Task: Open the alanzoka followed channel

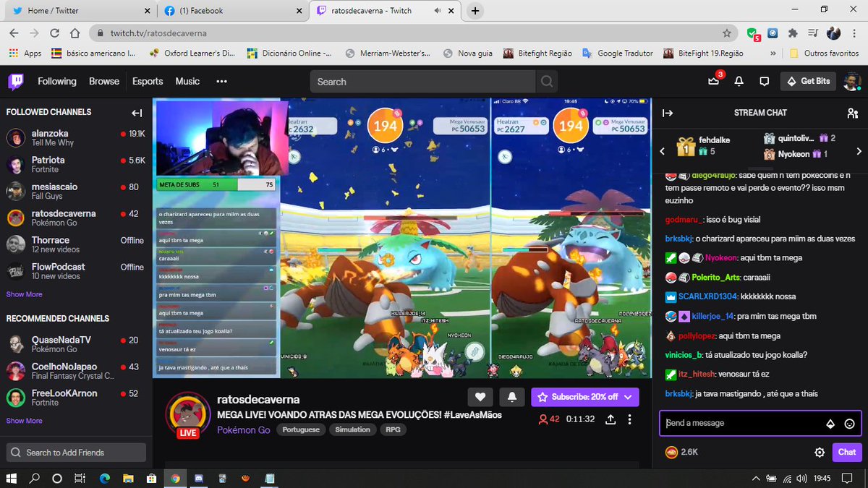Action: point(76,138)
